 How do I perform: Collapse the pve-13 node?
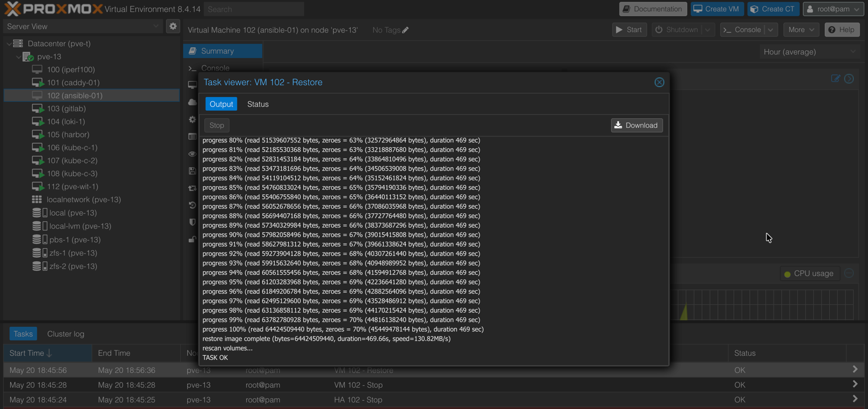point(18,57)
